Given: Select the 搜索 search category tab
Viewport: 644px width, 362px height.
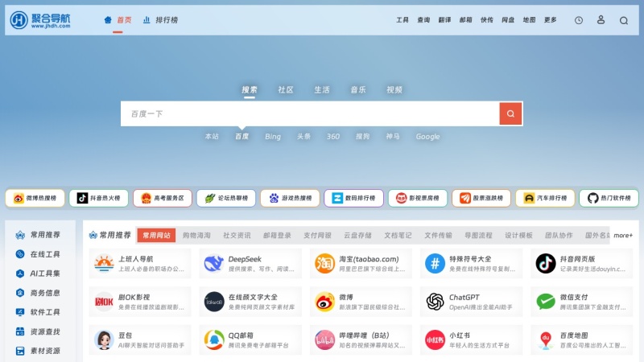Looking at the screenshot, I should (x=250, y=90).
